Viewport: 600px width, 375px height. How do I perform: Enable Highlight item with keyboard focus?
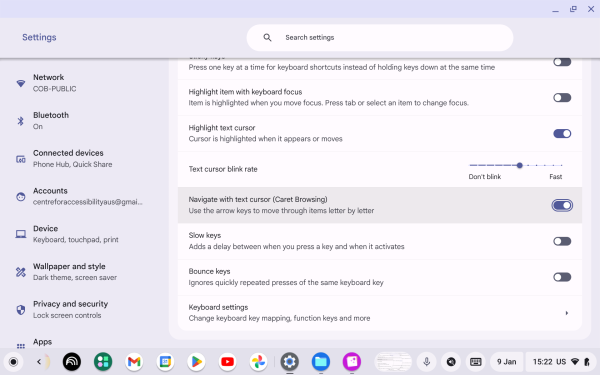point(562,98)
